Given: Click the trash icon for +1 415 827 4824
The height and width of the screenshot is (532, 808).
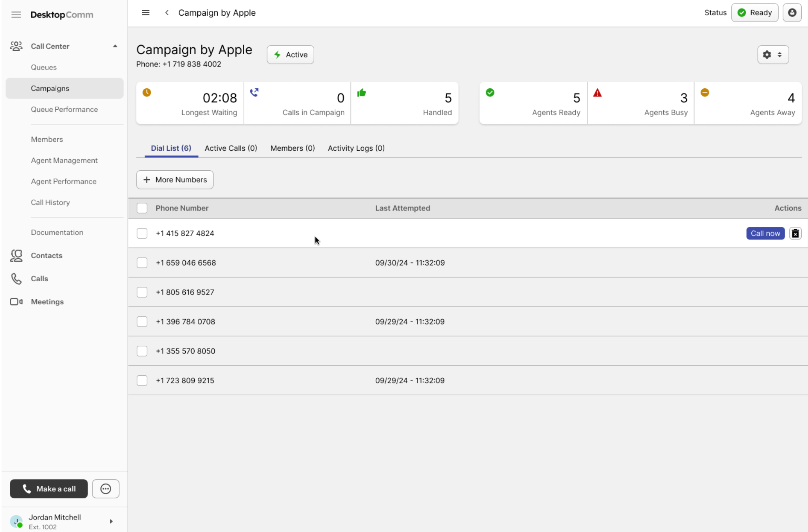Looking at the screenshot, I should click(795, 233).
